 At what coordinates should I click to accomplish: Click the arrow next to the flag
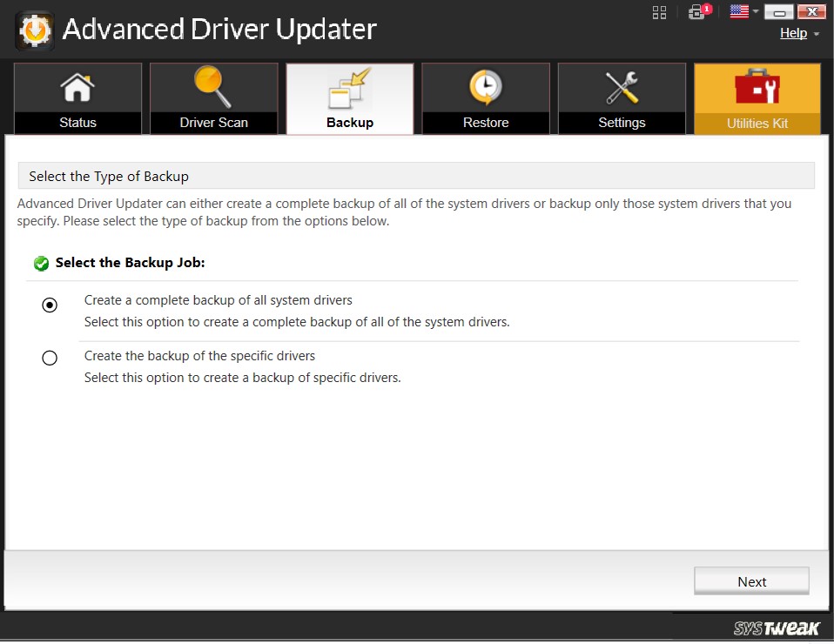pos(754,11)
